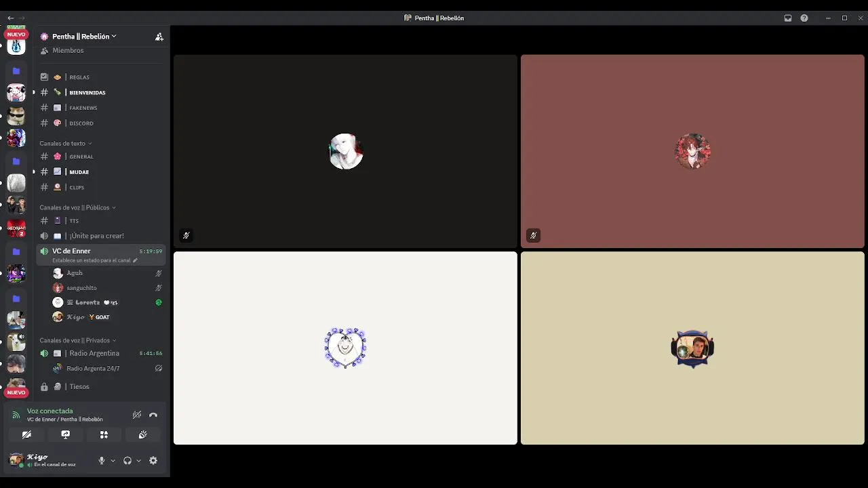
Task: Go back with the top-left arrow
Action: 10,18
